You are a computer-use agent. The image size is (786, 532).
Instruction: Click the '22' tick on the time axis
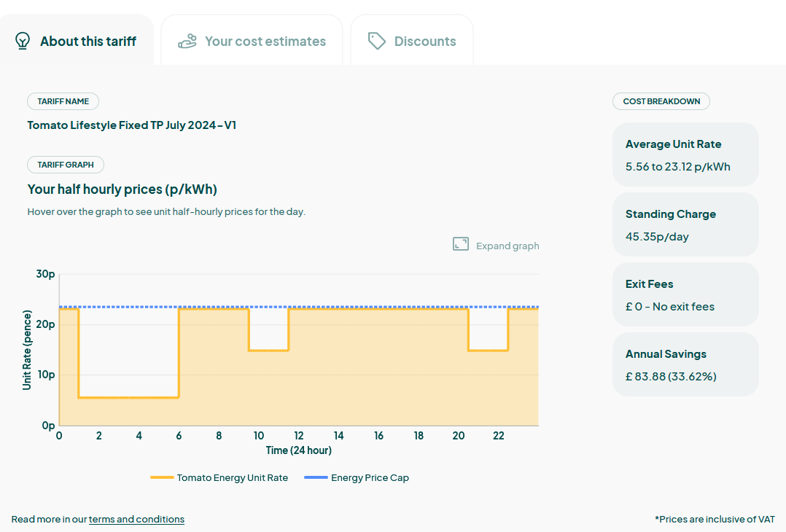[498, 436]
